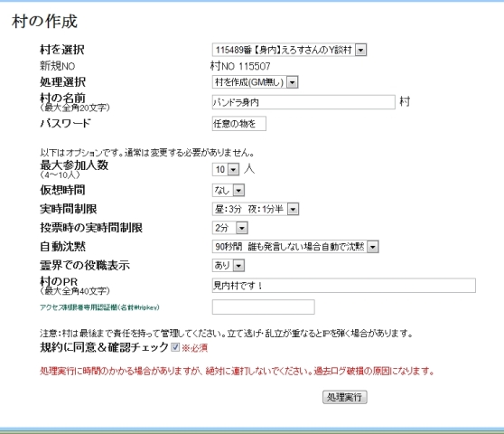Click the empty アクセス制限者専用認証欄 field
The width and height of the screenshot is (504, 434).
pyautogui.click(x=263, y=307)
